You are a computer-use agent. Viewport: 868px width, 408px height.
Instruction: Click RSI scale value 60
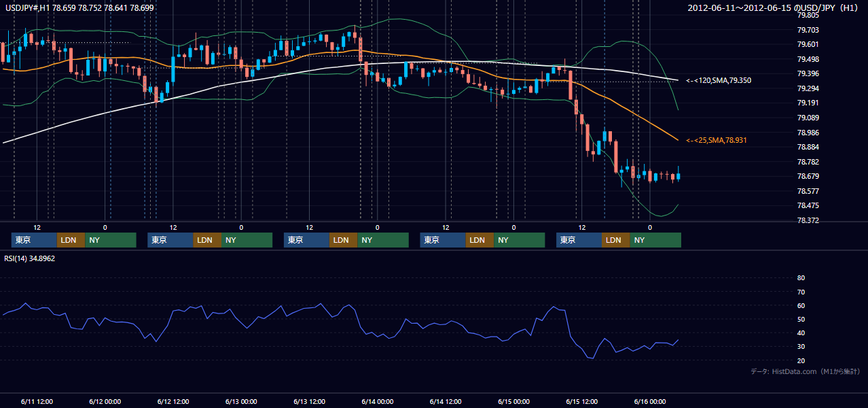coord(801,305)
